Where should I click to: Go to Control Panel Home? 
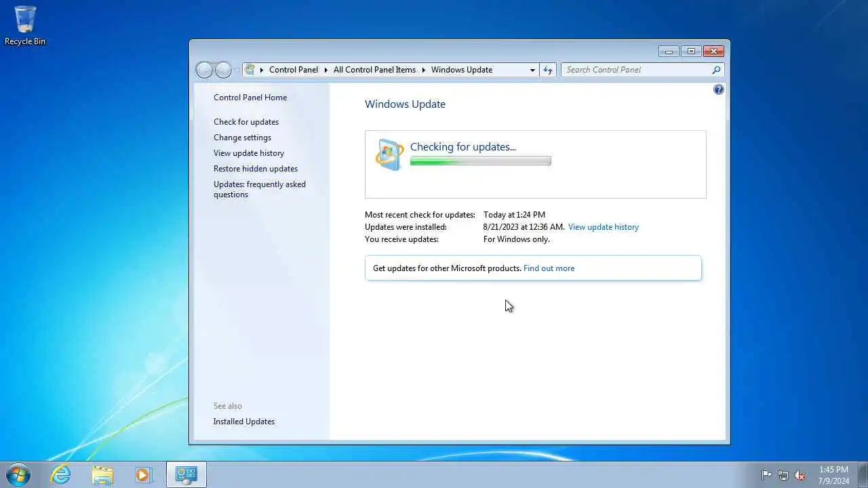point(250,98)
